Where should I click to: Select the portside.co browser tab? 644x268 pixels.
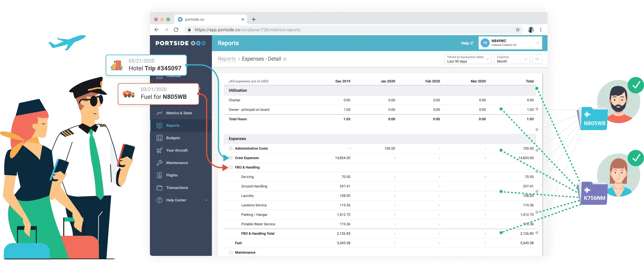[211, 19]
